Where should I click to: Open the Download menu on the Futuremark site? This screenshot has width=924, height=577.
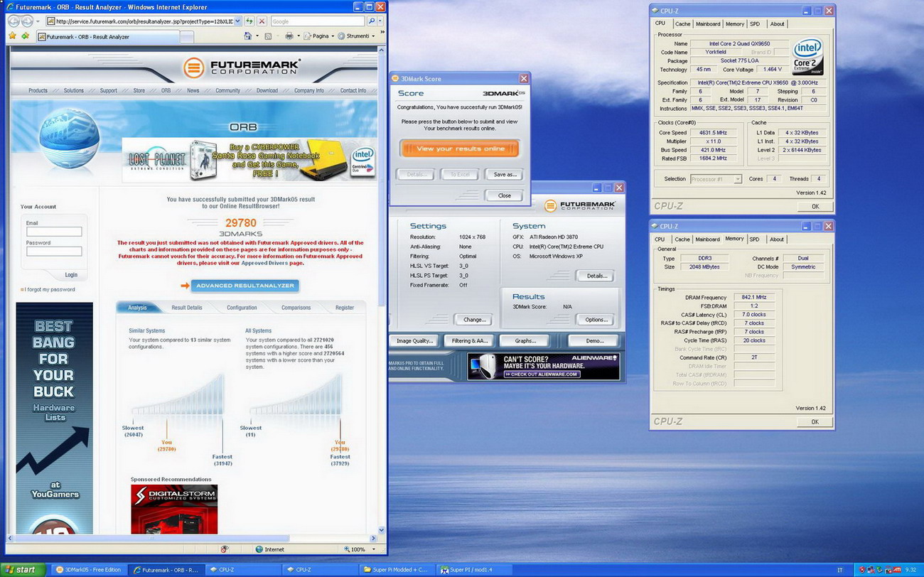click(267, 90)
